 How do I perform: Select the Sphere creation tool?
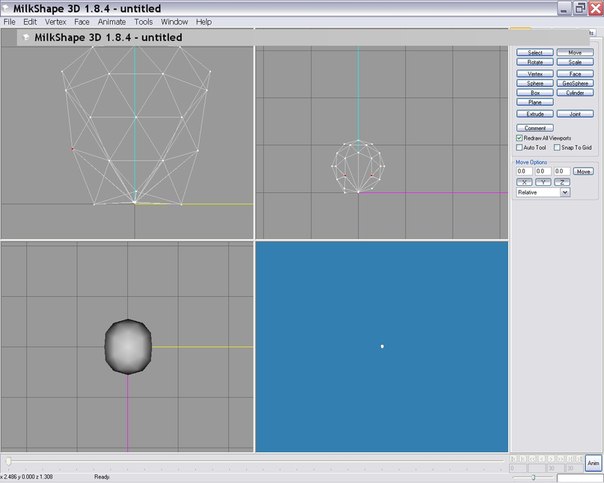pos(535,83)
